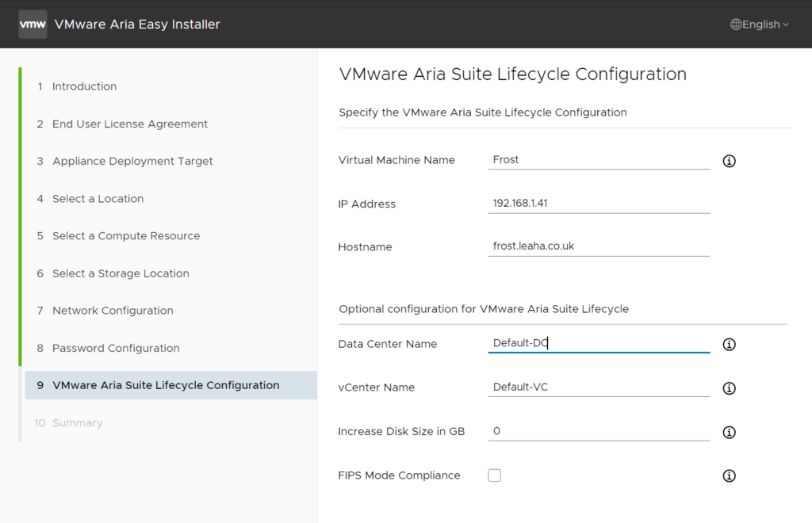Image resolution: width=812 pixels, height=523 pixels.
Task: Open the Summary step
Action: coord(170,422)
